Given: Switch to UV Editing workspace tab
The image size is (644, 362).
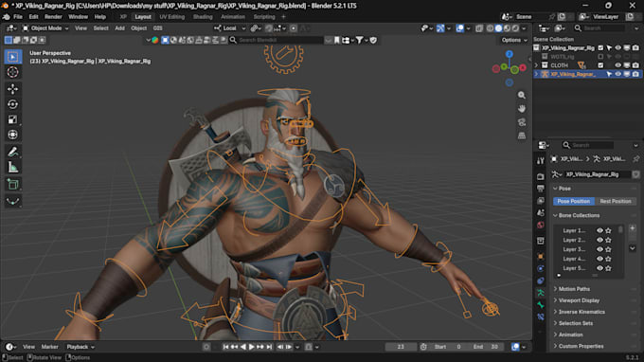Looking at the screenshot, I should (172, 17).
